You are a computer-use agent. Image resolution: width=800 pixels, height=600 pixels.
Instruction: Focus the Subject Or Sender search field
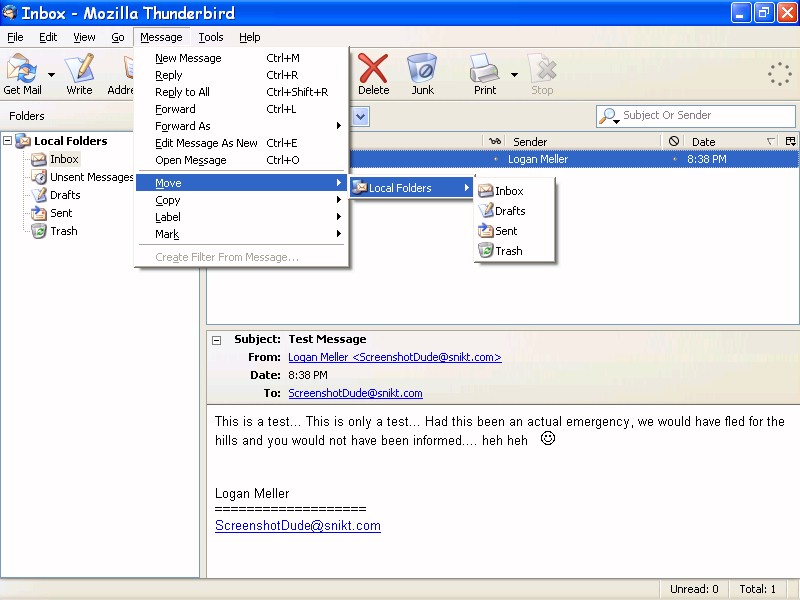coord(696,116)
